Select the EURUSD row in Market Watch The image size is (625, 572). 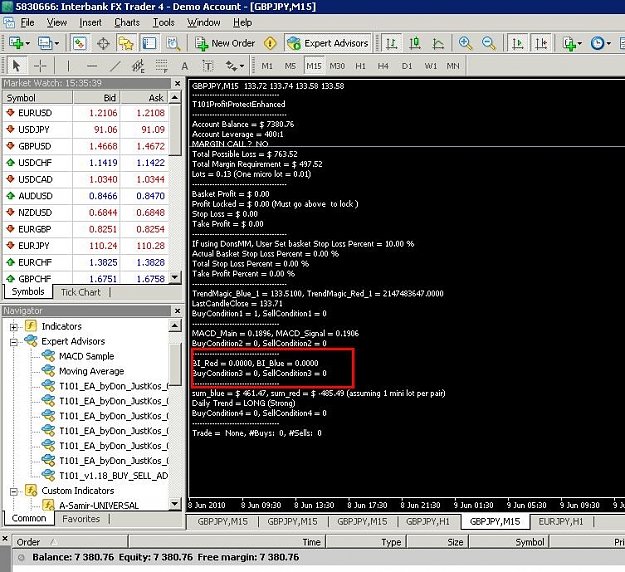(86, 113)
